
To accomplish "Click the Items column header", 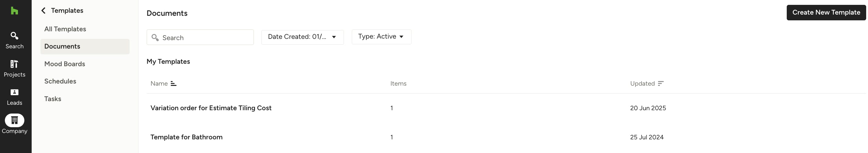I will tap(398, 83).
